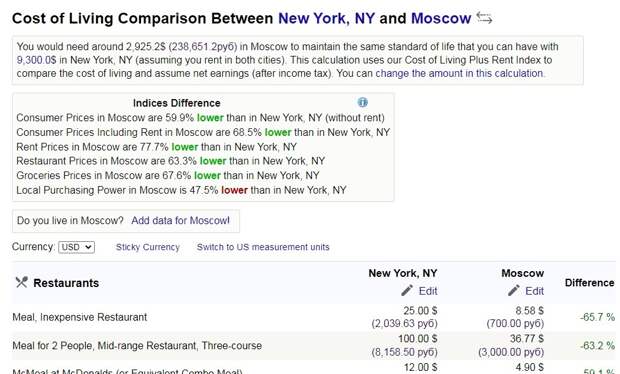Click change the amount in this calculation
Image resolution: width=620 pixels, height=374 pixels.
(x=459, y=74)
